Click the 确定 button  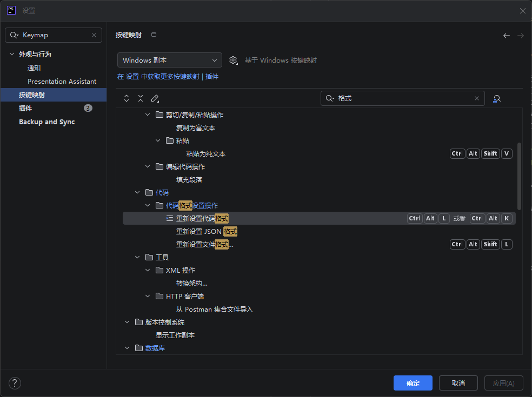[413, 383]
